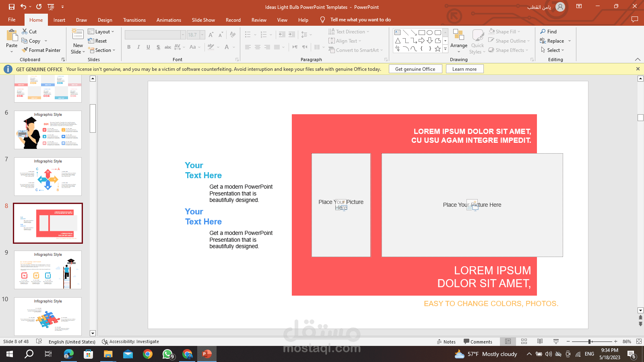
Task: Open Convert to SmartArt
Action: pos(355,50)
